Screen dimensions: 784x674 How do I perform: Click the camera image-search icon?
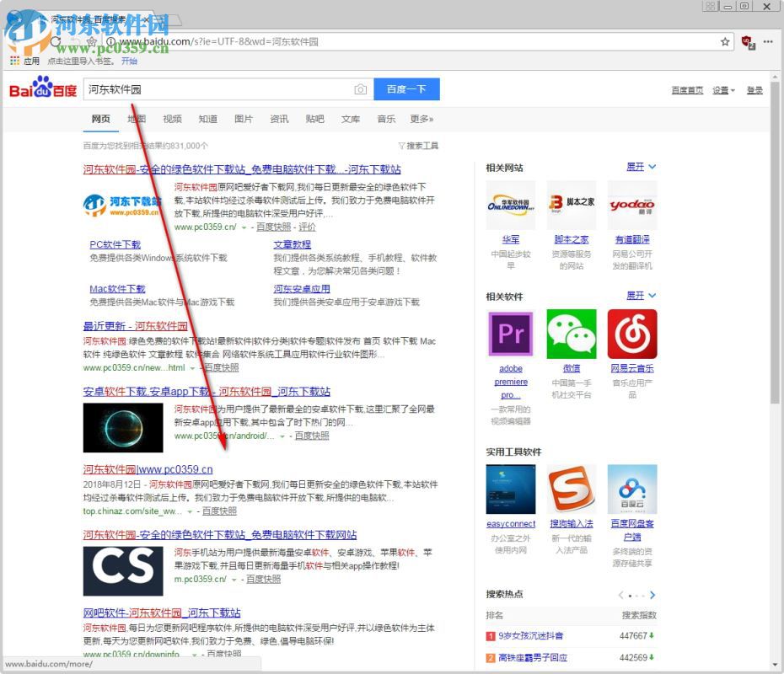point(360,89)
